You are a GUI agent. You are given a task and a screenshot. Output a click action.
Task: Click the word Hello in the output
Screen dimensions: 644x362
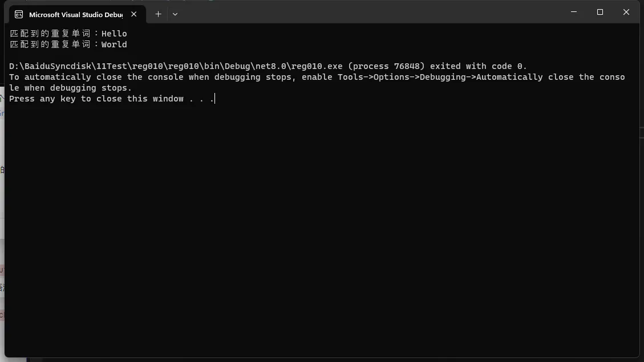[x=114, y=34]
